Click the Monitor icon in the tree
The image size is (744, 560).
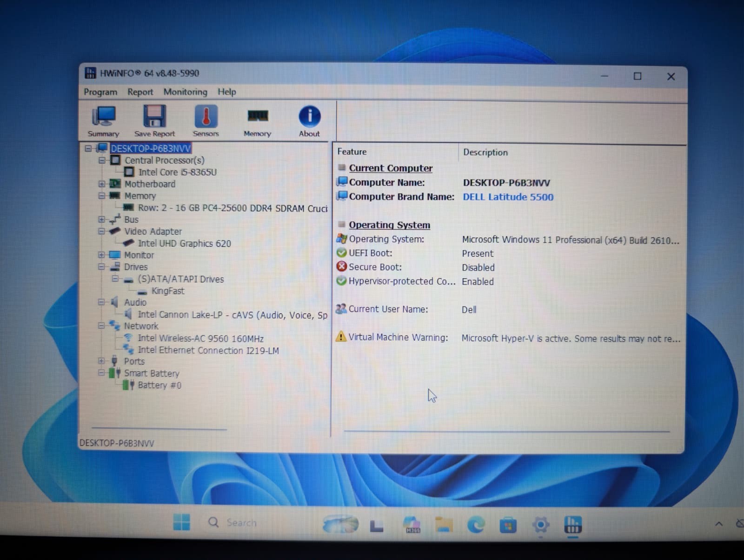[115, 255]
